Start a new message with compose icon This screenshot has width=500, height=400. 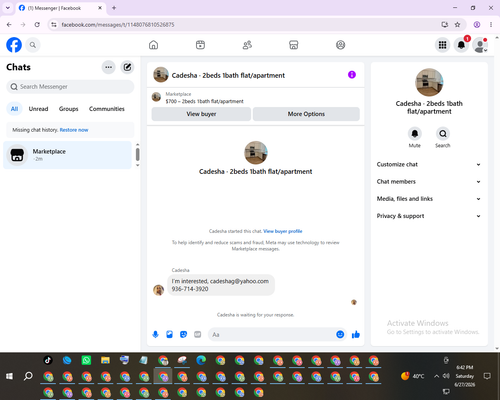pos(127,67)
